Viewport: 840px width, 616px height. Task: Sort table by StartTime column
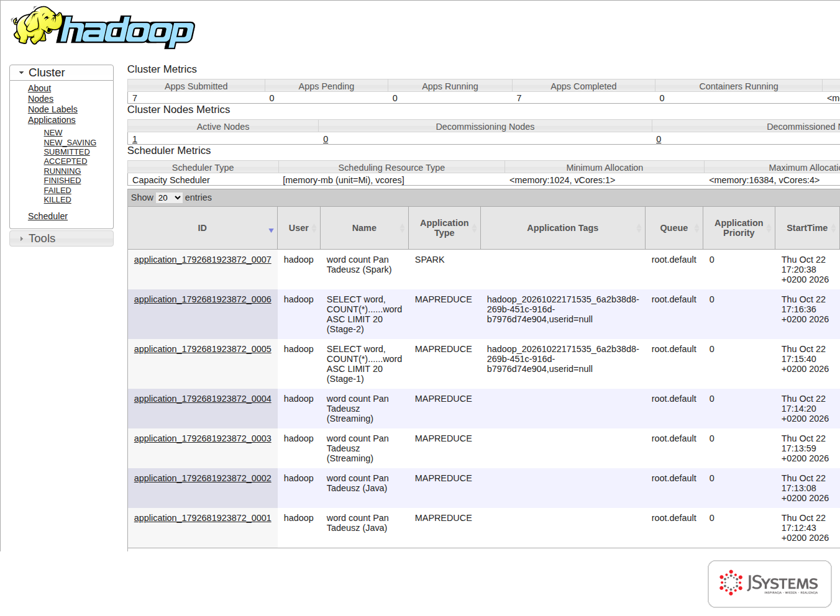[807, 228]
